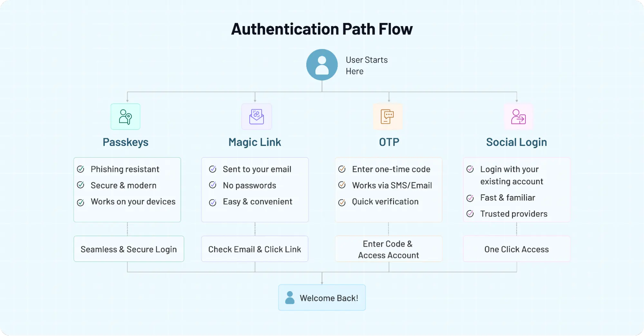Click the Seamless & Secure Login box

coord(129,249)
